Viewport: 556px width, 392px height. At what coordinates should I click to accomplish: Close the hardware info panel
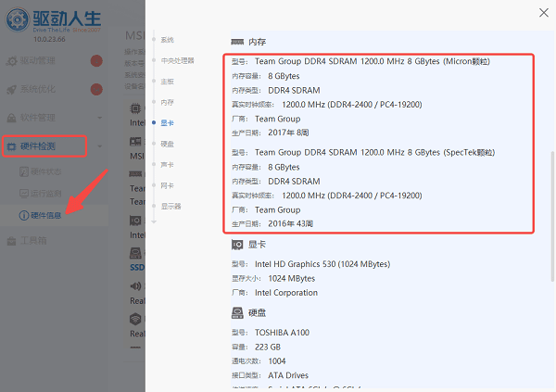pyautogui.click(x=542, y=13)
